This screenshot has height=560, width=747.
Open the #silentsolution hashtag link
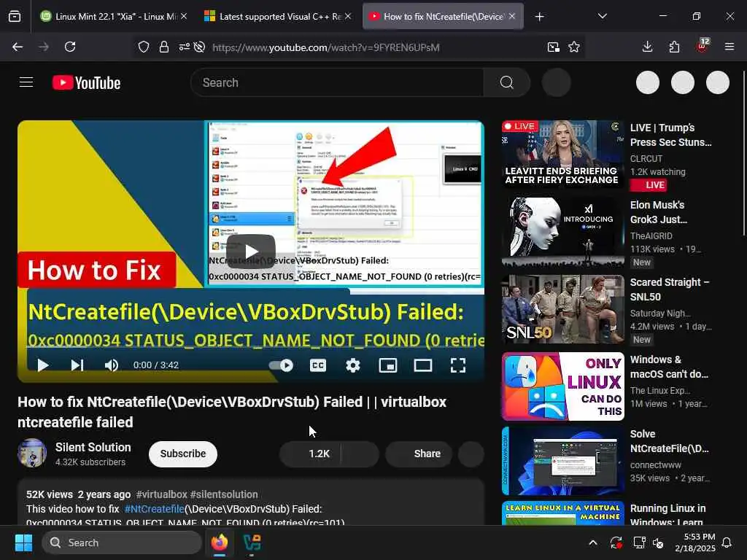coord(224,494)
